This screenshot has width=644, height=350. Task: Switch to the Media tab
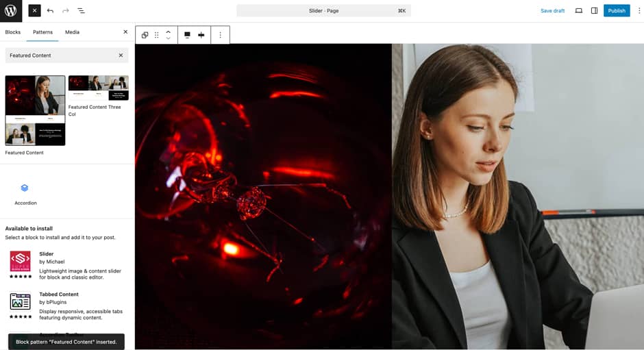pos(72,32)
